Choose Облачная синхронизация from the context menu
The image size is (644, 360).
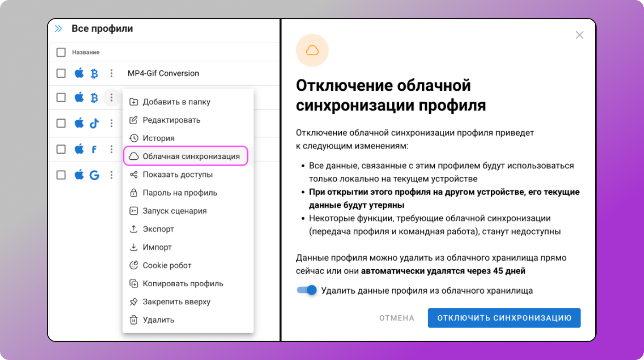click(x=186, y=156)
